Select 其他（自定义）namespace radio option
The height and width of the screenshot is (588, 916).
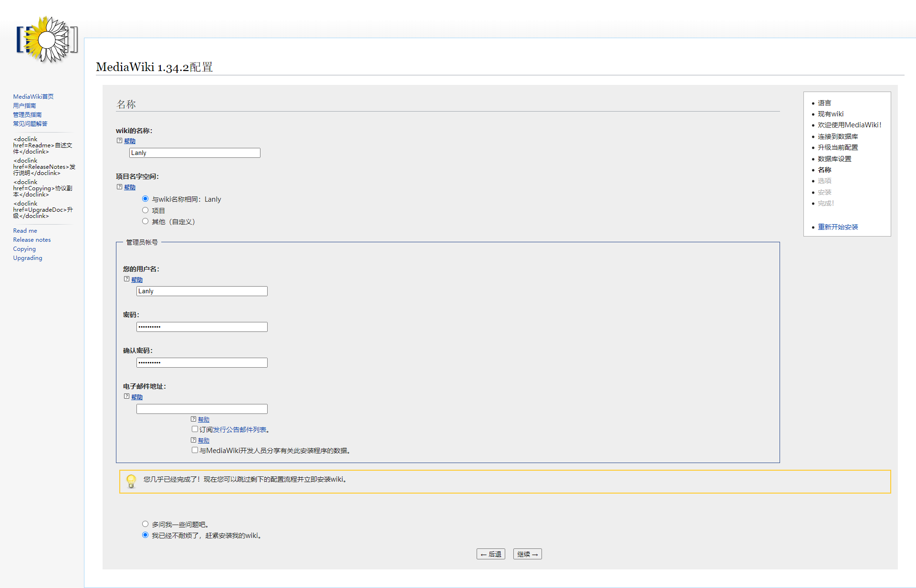(146, 221)
